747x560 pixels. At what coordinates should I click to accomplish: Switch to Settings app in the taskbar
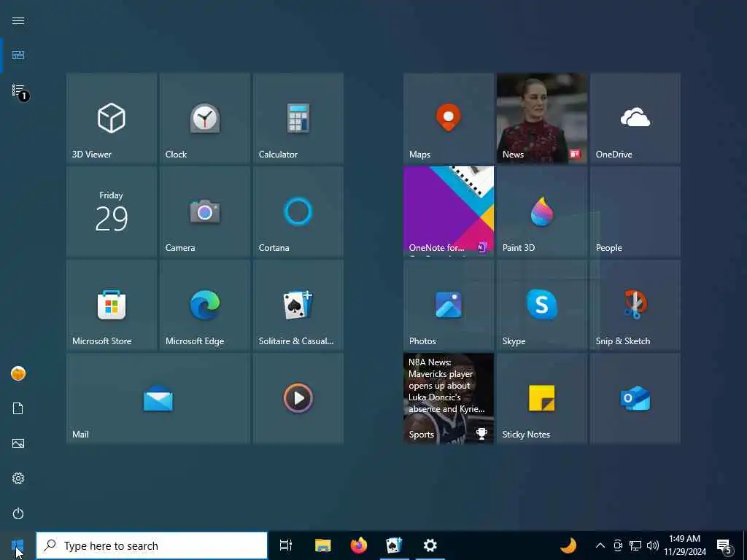(x=430, y=545)
